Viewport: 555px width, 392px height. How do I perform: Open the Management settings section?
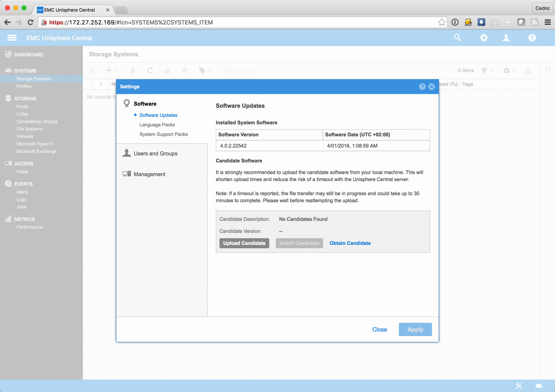149,174
